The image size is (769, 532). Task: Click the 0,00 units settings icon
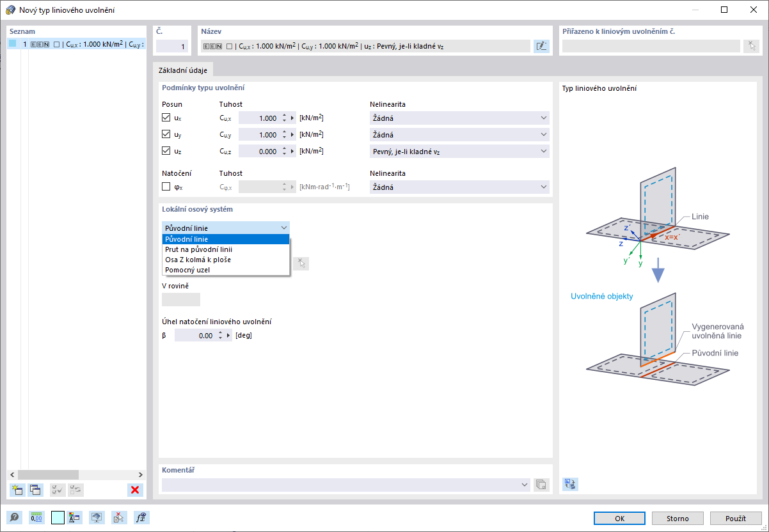coord(36,517)
